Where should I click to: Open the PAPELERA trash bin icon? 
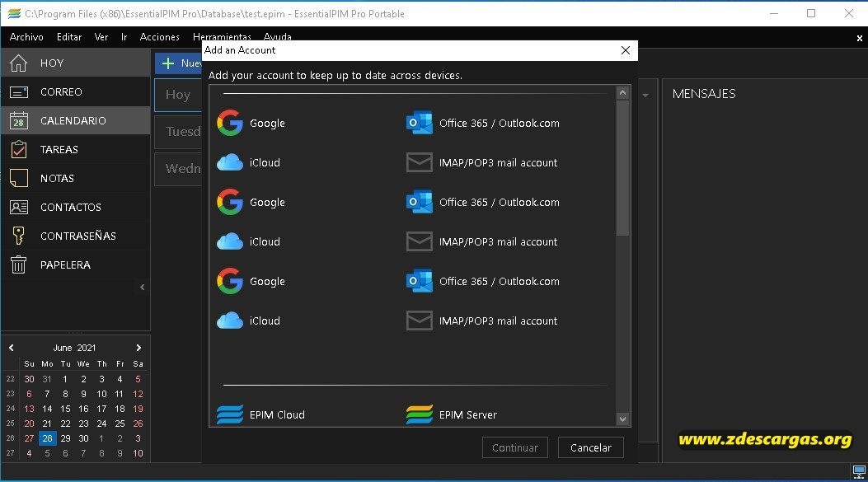click(x=18, y=264)
